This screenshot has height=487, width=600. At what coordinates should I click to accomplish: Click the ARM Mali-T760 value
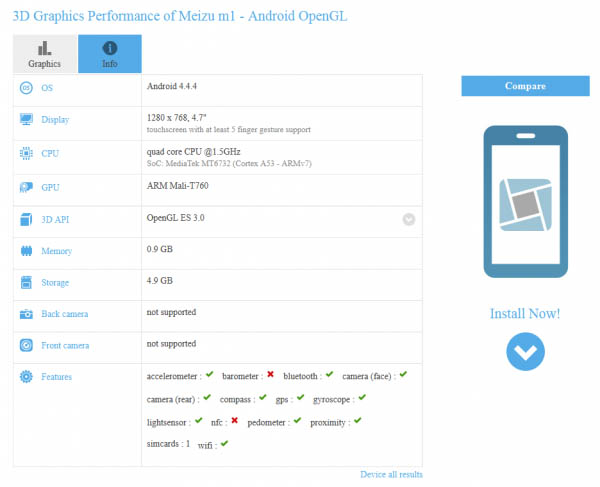(178, 186)
